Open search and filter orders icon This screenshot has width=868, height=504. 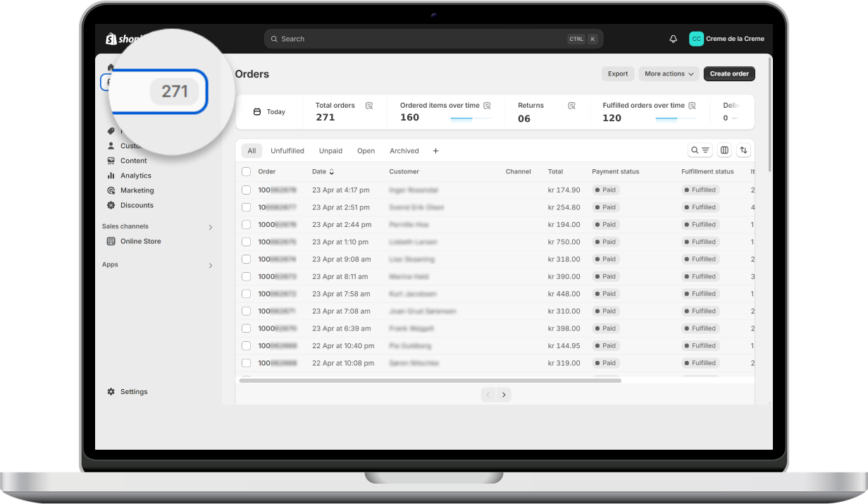point(700,150)
